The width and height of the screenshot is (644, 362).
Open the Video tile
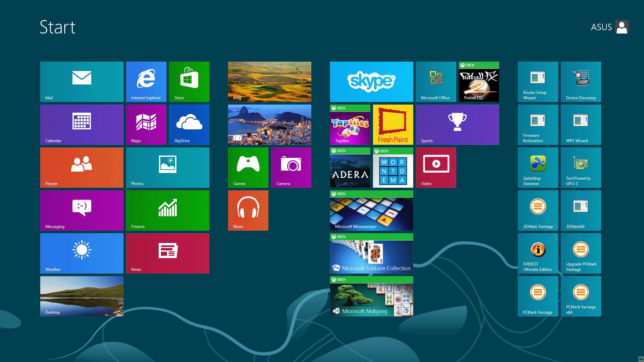coord(436,168)
